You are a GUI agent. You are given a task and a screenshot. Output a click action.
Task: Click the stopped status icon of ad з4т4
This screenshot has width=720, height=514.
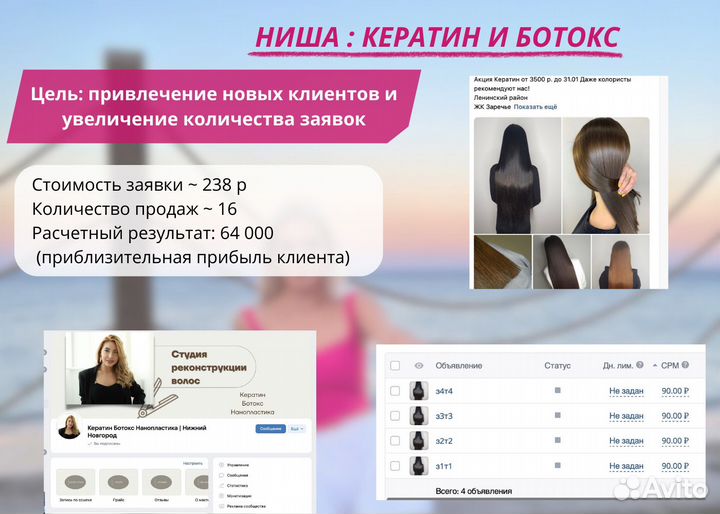[557, 390]
